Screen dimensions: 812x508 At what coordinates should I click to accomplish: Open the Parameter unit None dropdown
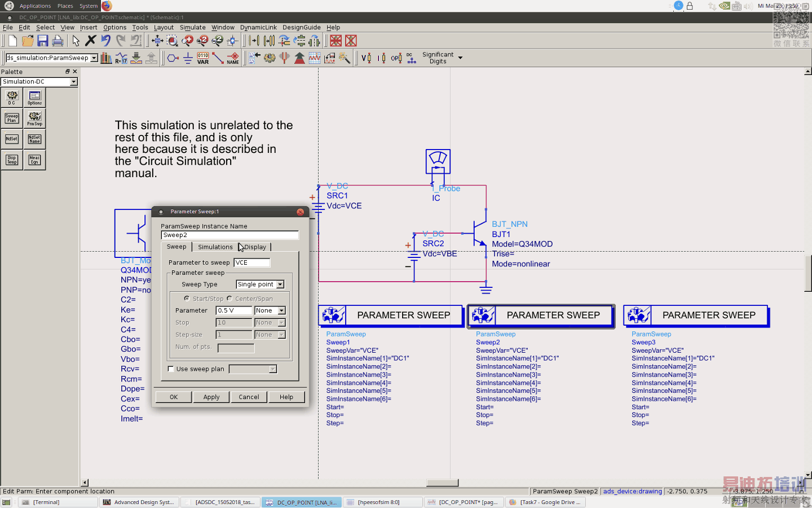coord(270,310)
